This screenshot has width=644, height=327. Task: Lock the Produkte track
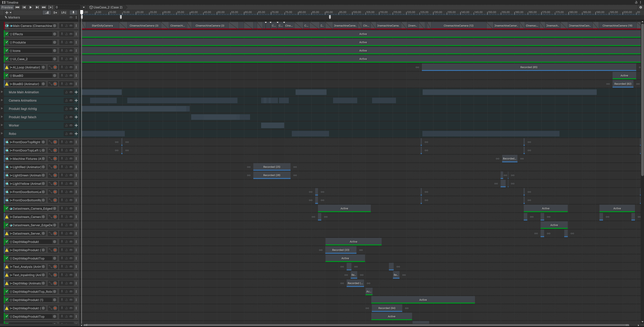66,42
